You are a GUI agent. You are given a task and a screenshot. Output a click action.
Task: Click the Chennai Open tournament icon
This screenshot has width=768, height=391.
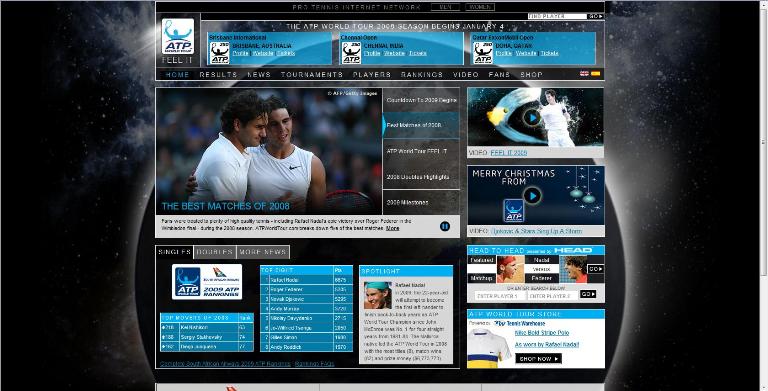(351, 53)
